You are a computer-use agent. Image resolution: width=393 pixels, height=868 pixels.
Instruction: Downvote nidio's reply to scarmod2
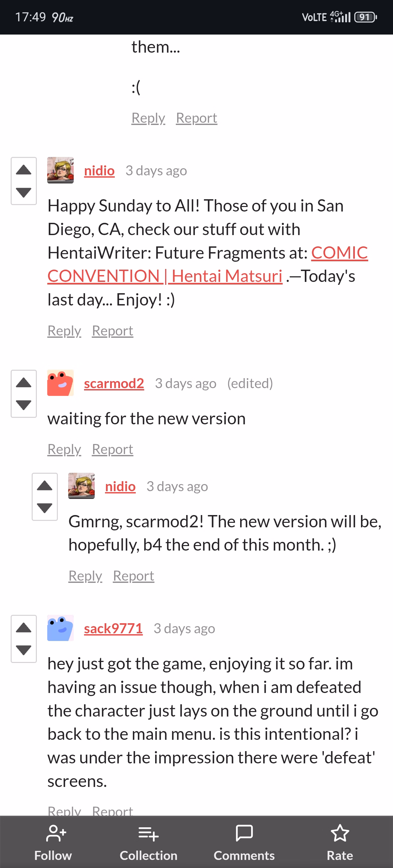(45, 508)
